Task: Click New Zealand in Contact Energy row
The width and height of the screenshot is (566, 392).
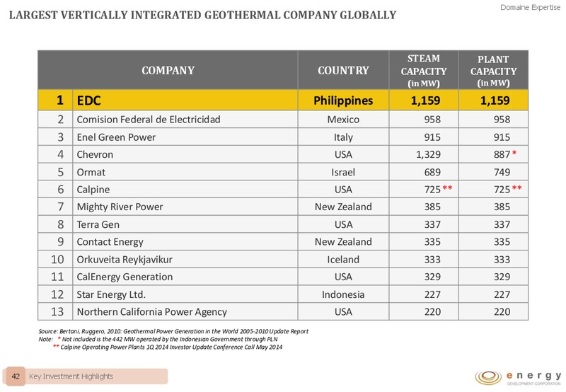Action: click(x=343, y=241)
